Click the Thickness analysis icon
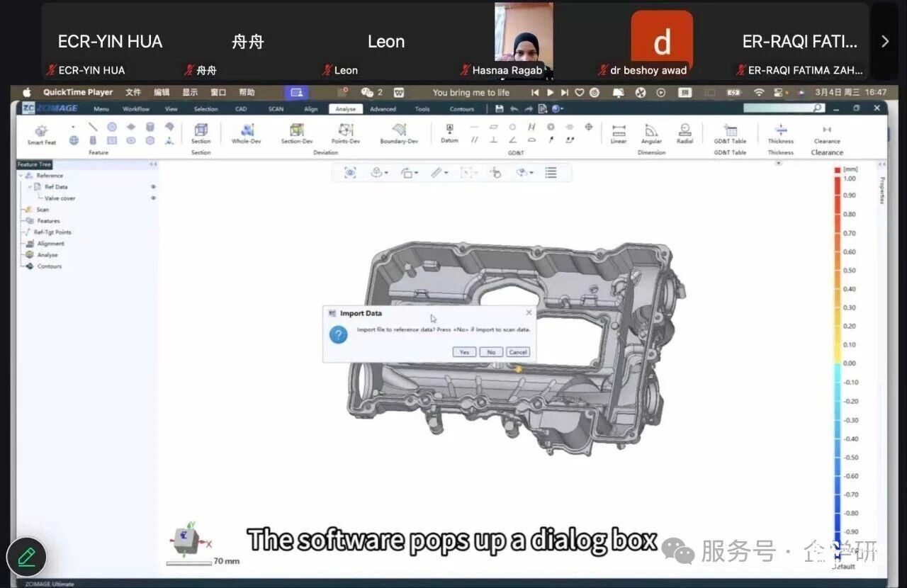Image resolution: width=907 pixels, height=588 pixels. pyautogui.click(x=780, y=132)
